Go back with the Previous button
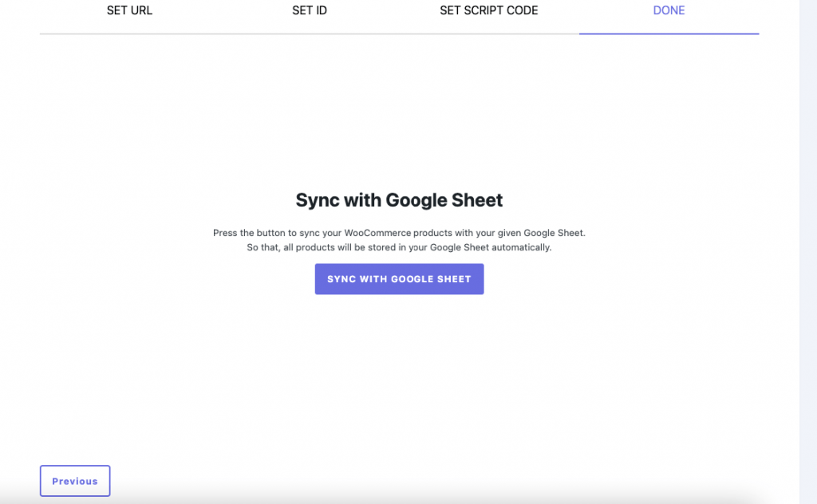Screen dimensions: 817x504 (x=75, y=481)
